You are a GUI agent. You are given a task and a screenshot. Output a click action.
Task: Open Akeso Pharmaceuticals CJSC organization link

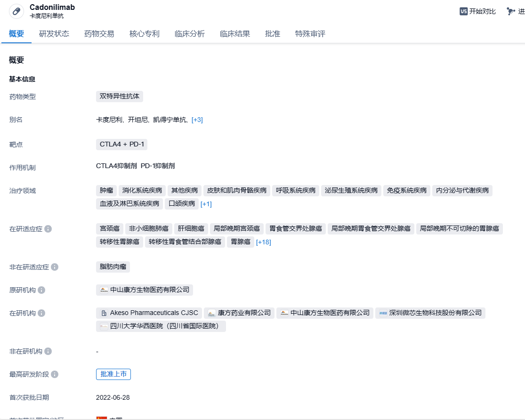coord(149,313)
